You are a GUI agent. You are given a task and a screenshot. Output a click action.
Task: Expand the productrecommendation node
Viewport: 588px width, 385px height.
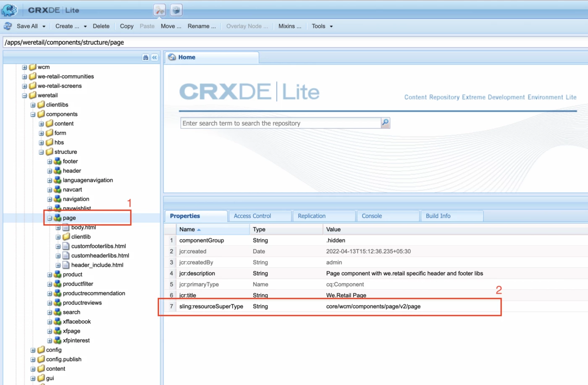point(50,294)
